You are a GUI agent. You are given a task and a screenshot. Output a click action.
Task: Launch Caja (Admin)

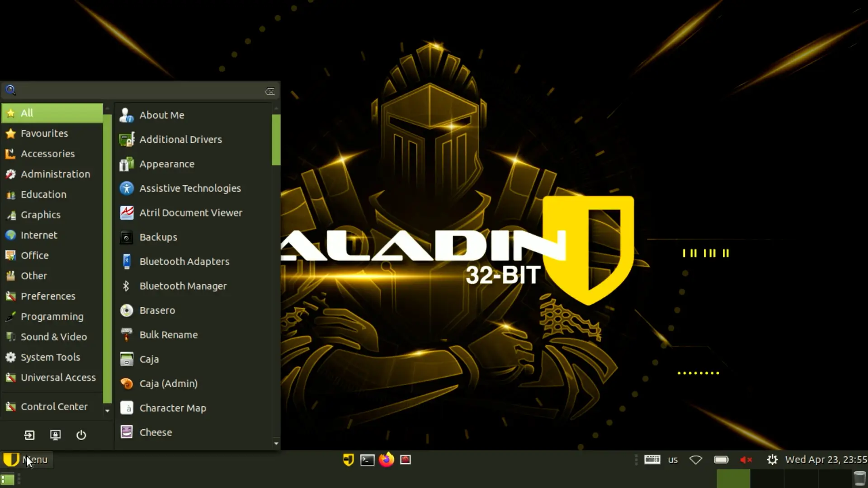click(x=193, y=383)
